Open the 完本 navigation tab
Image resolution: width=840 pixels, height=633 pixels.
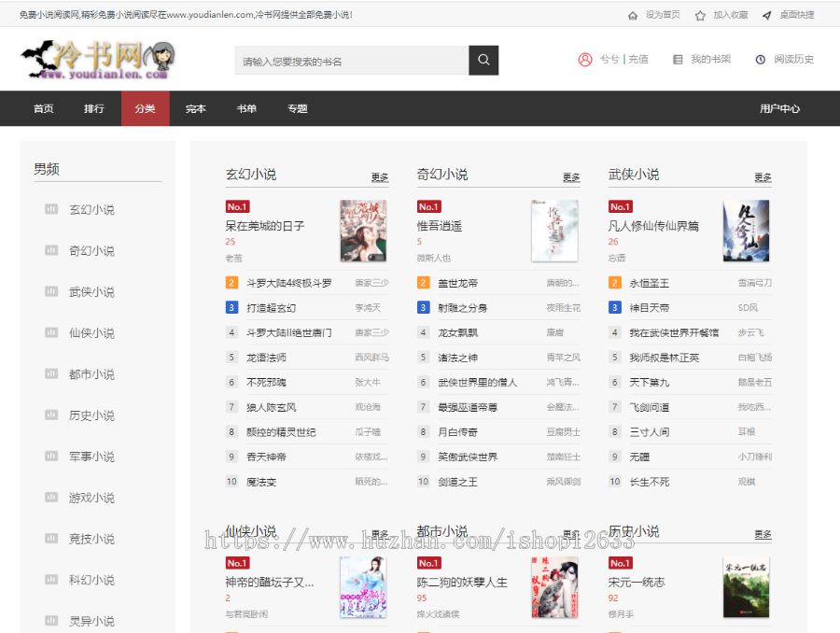click(x=196, y=108)
